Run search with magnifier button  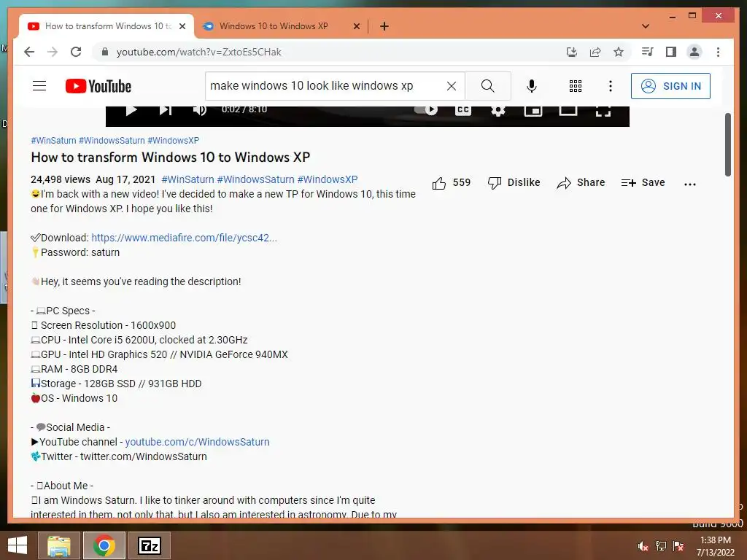pyautogui.click(x=487, y=86)
